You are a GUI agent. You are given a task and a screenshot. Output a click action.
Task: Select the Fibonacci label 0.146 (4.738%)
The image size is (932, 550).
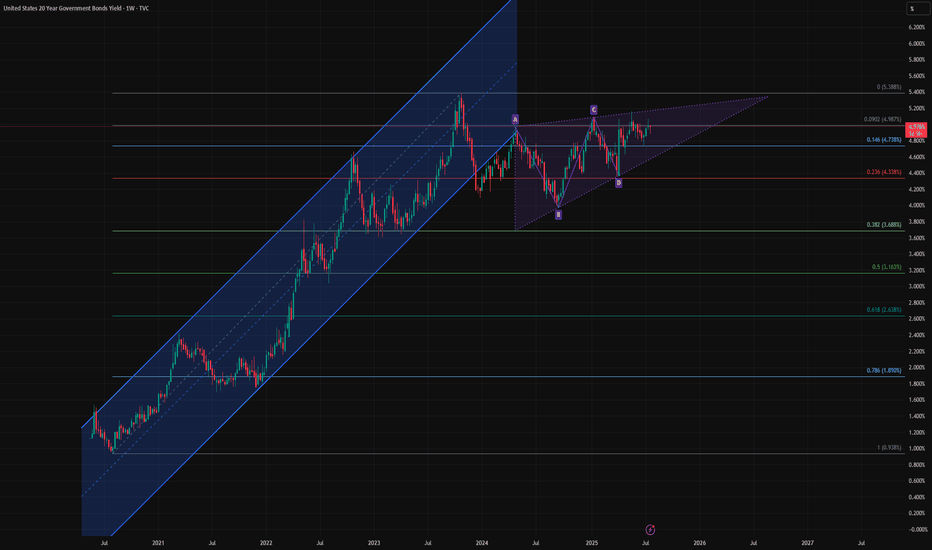(883, 140)
